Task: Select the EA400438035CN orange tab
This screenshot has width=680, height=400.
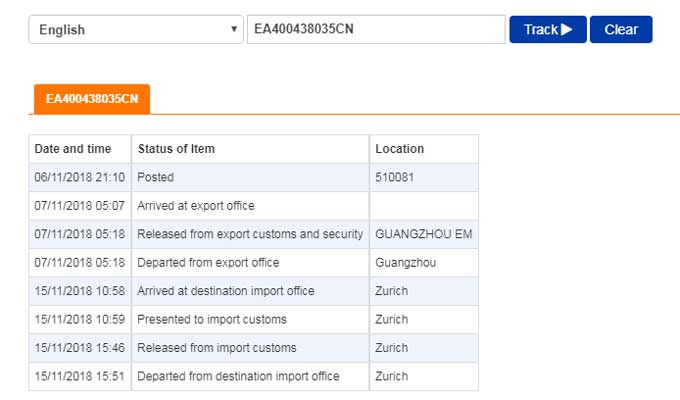Action: (x=92, y=99)
